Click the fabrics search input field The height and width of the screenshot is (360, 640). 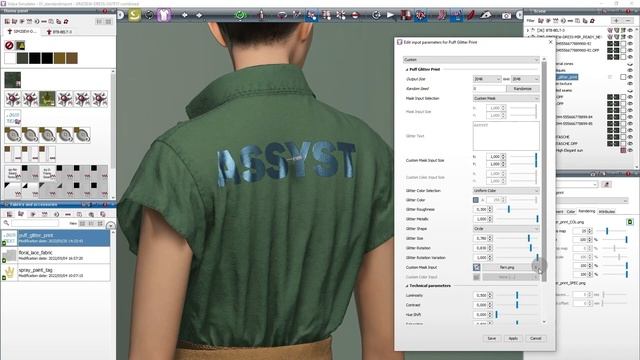coord(35,223)
